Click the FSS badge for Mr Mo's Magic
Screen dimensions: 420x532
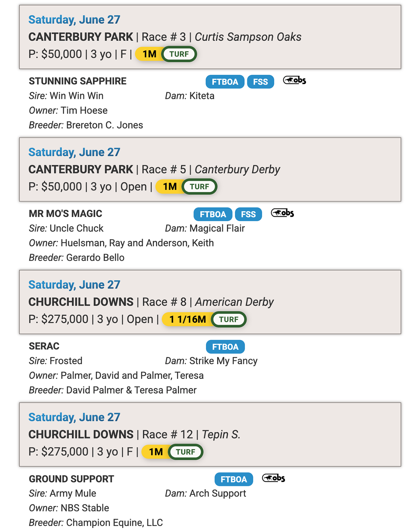pyautogui.click(x=248, y=214)
